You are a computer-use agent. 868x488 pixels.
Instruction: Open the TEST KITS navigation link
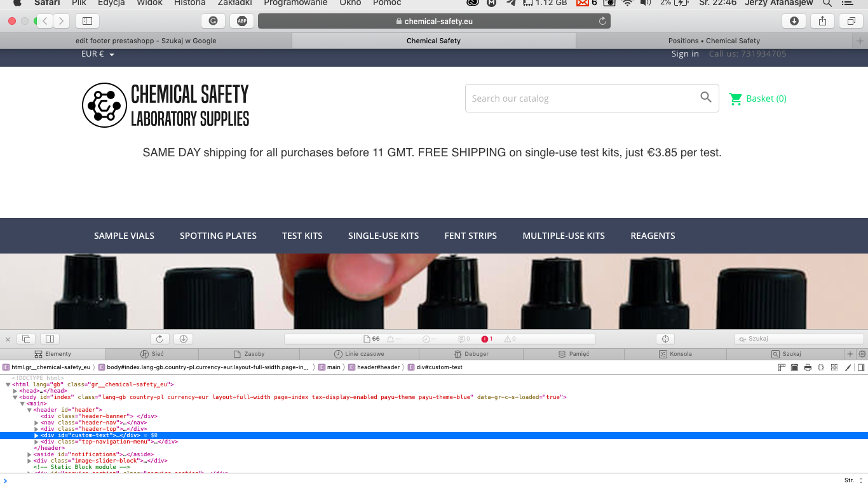(x=302, y=236)
